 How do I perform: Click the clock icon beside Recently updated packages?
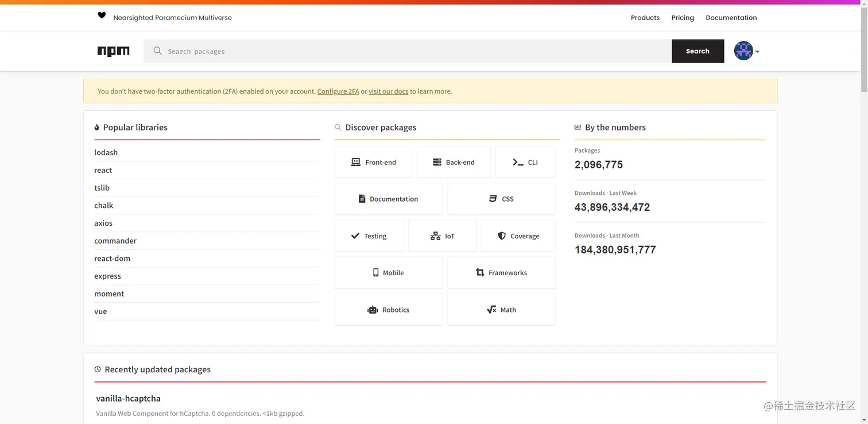click(98, 369)
